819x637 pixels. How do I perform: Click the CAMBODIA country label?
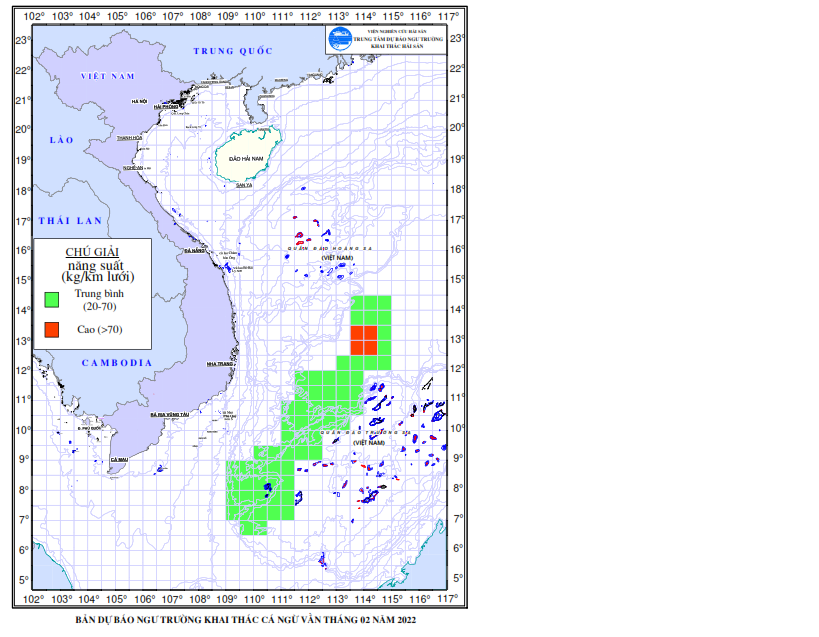[x=117, y=363]
